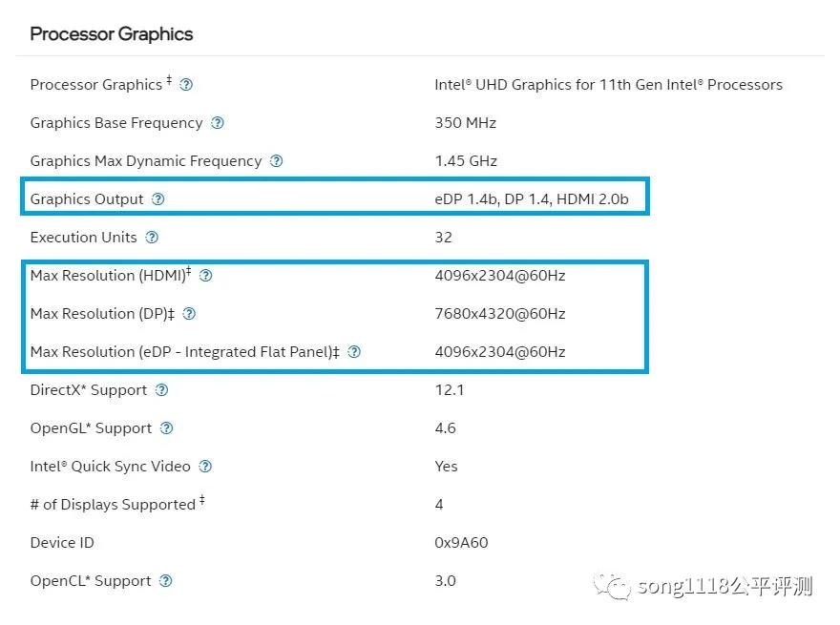Click the eDP 1.4b, DP 1.4, HDMI 2.0b value
This screenshot has width=840, height=625.
[532, 199]
